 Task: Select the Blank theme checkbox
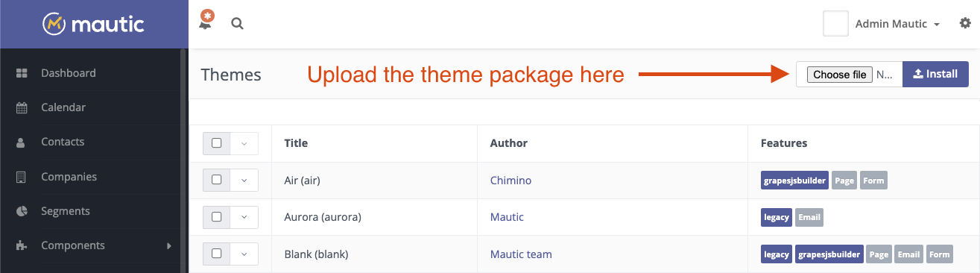pos(217,254)
